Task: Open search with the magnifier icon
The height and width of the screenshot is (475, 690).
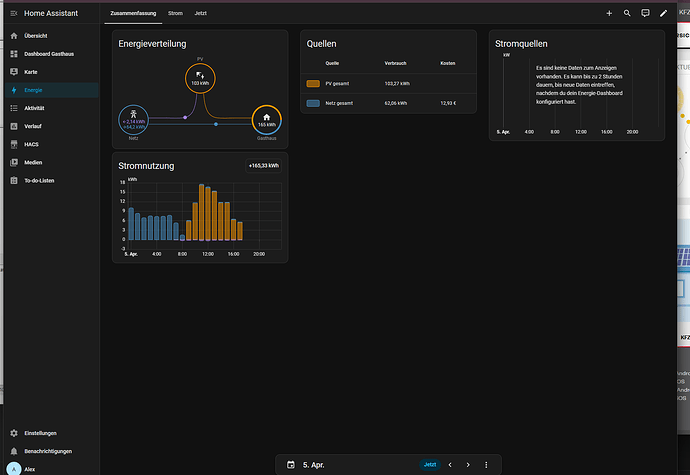Action: coord(627,14)
